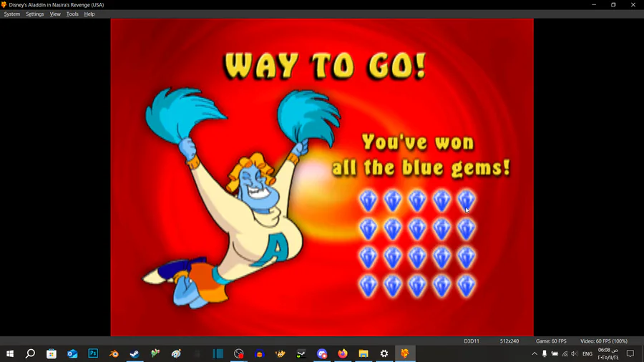Open the Help menu
Screen dimensions: 644x362
[89, 14]
